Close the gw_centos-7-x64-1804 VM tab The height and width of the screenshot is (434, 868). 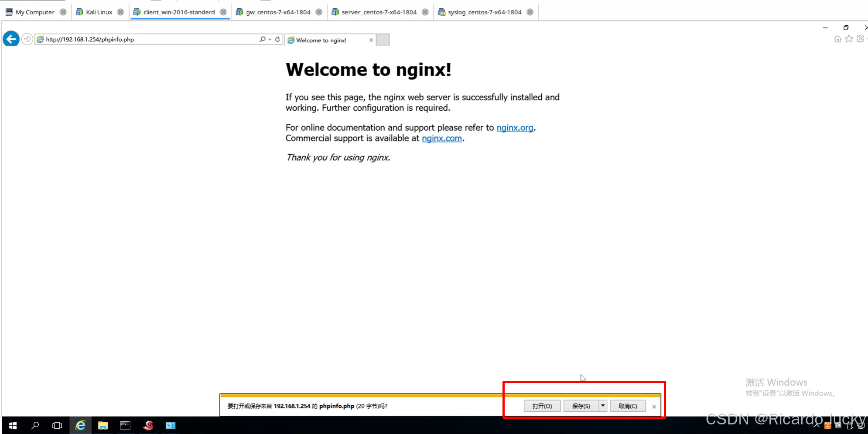coord(319,12)
